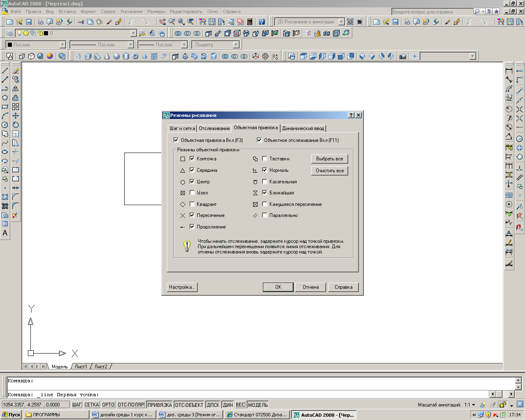Screen dimensions: 525x420
Task: Toggle the ПРИВЯЗКА status bar button
Action: (160, 405)
